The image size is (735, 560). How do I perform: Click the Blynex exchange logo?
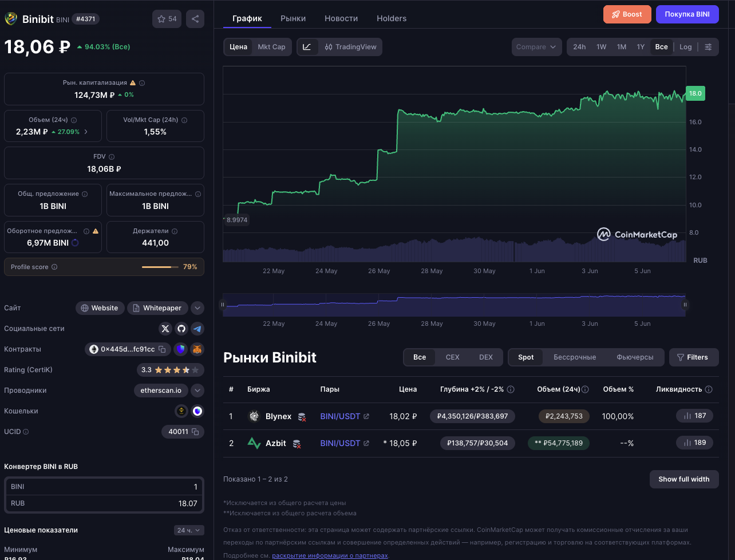(254, 416)
